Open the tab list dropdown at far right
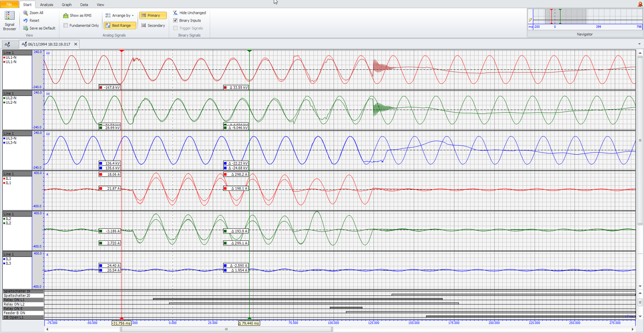Screen dimensions: 644x333 [640, 44]
